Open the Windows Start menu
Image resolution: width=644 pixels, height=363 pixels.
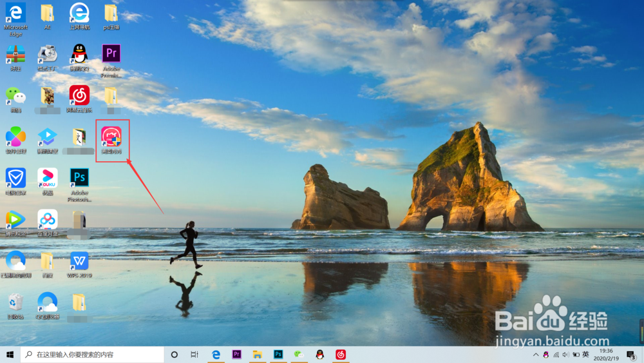(10, 355)
